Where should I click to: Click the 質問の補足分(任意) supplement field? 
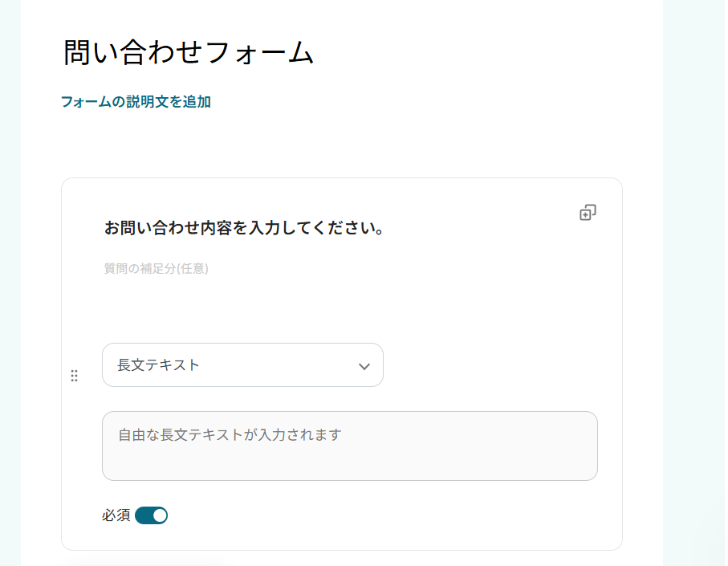156,269
